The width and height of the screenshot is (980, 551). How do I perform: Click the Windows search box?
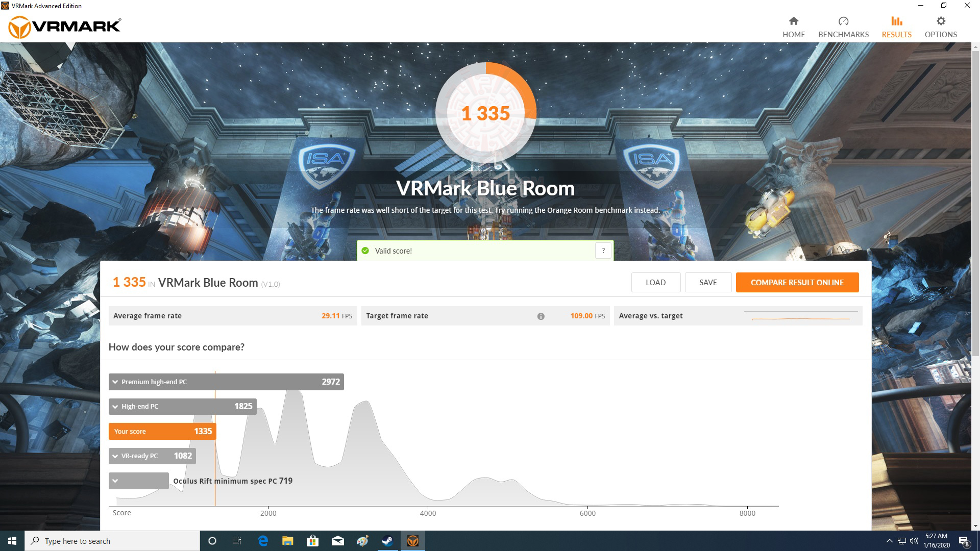102,541
